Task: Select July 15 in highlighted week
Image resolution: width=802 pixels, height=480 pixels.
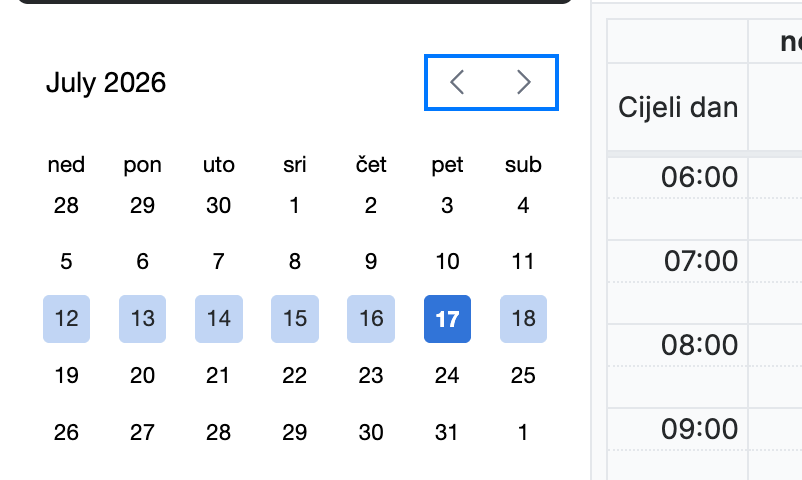Action: (x=295, y=319)
